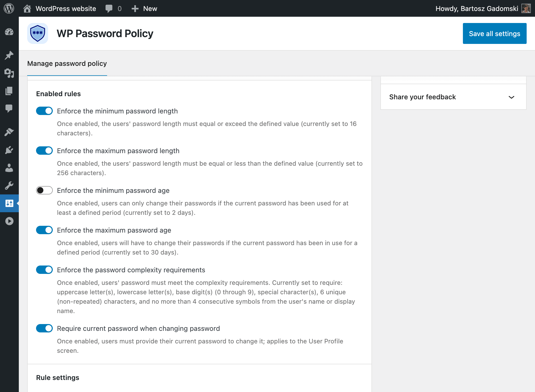Toggle Require current password when changing
The height and width of the screenshot is (392, 535).
(x=44, y=328)
